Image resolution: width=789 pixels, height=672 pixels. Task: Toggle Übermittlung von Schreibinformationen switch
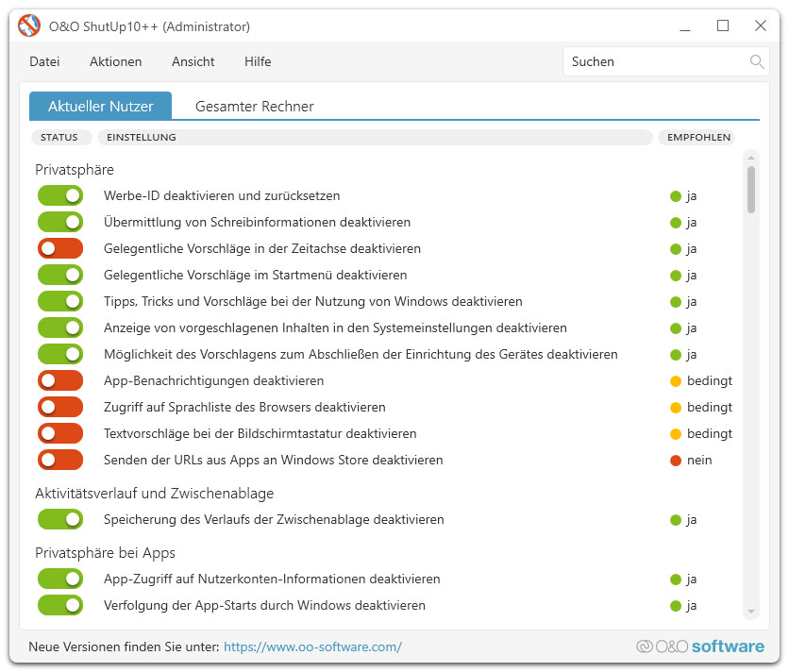60,222
